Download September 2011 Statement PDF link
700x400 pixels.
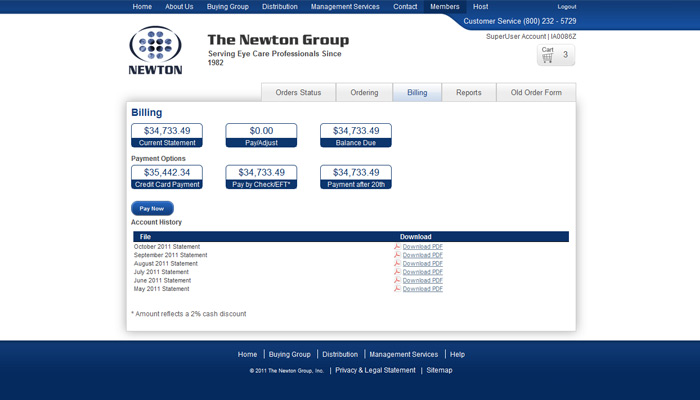(x=422, y=255)
